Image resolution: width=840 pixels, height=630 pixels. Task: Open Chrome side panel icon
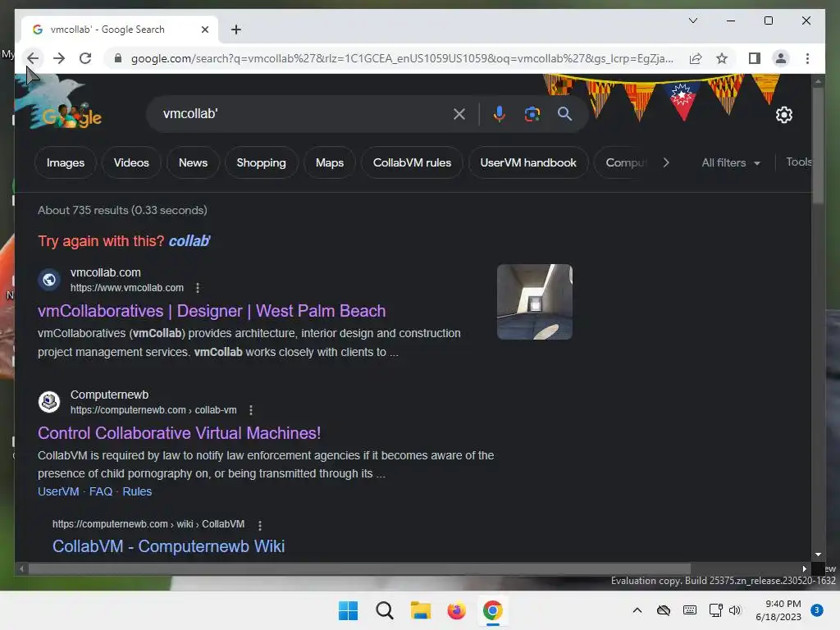pos(755,58)
